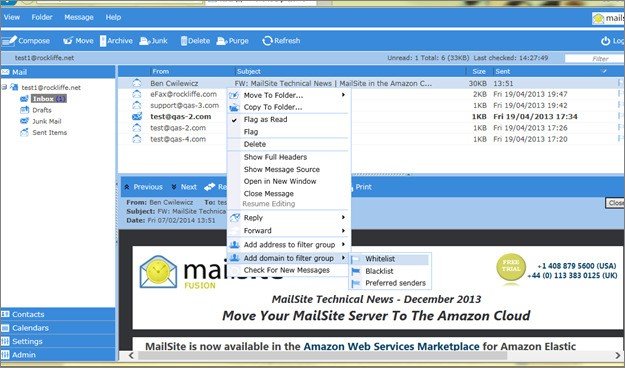Click the Sent Items folder icon
Viewport: 625px width, 368px height.
(24, 132)
